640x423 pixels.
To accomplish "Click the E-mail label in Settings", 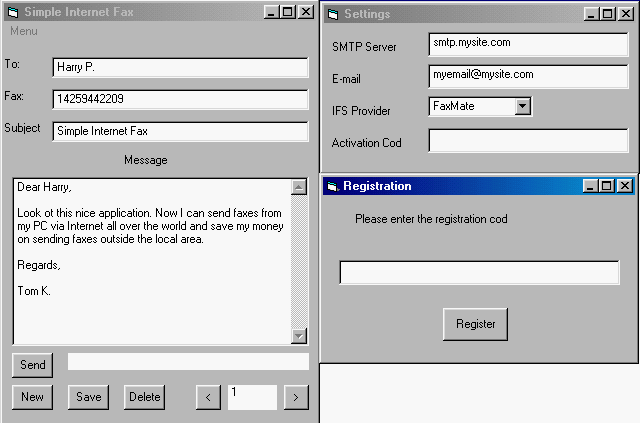I will click(346, 79).
